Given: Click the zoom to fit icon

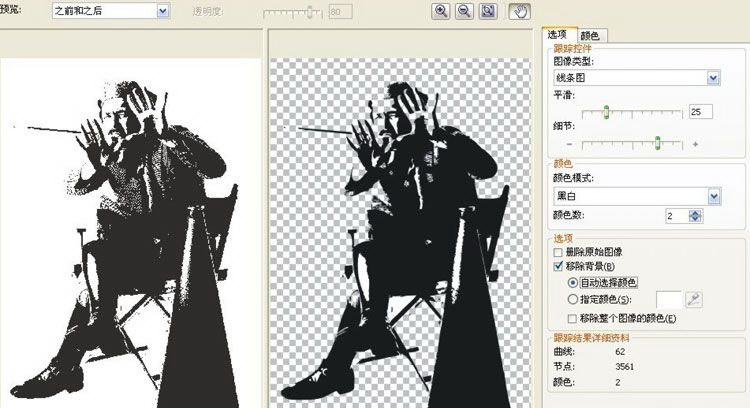Looking at the screenshot, I should click(x=488, y=11).
